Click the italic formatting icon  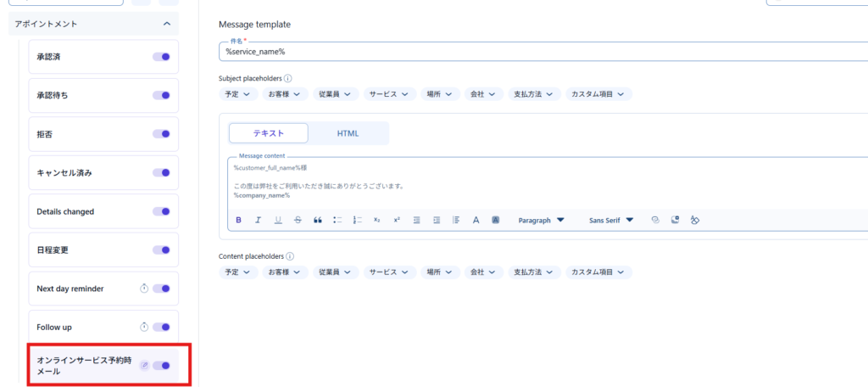click(x=257, y=220)
